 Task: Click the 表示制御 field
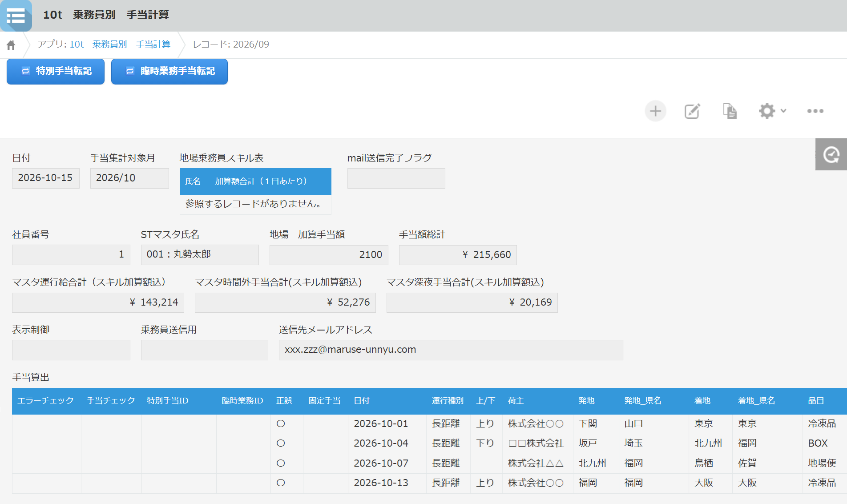(71, 350)
